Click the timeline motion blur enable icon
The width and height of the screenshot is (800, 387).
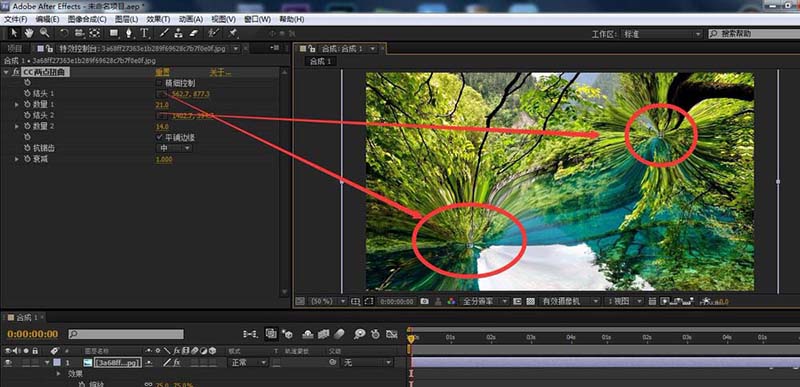(x=339, y=334)
